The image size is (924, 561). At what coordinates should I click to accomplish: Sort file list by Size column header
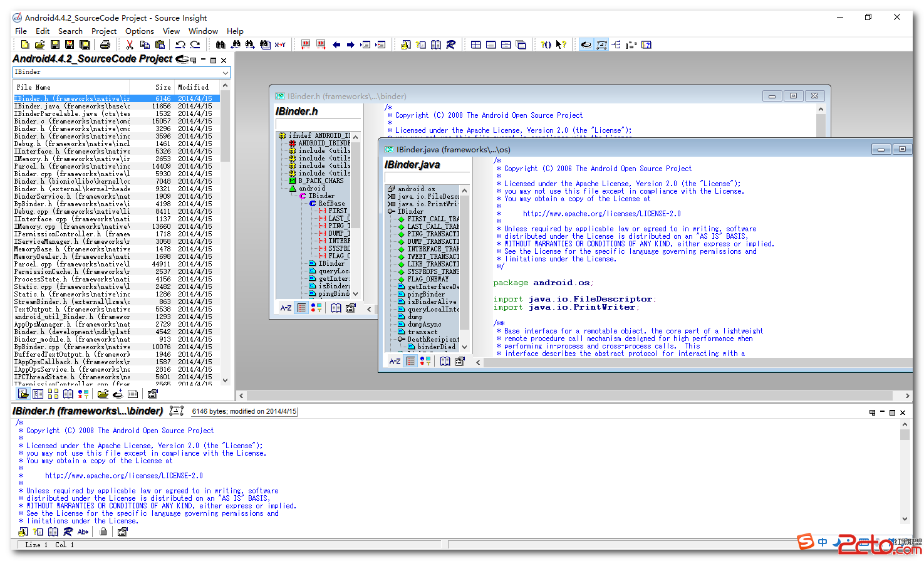[163, 87]
